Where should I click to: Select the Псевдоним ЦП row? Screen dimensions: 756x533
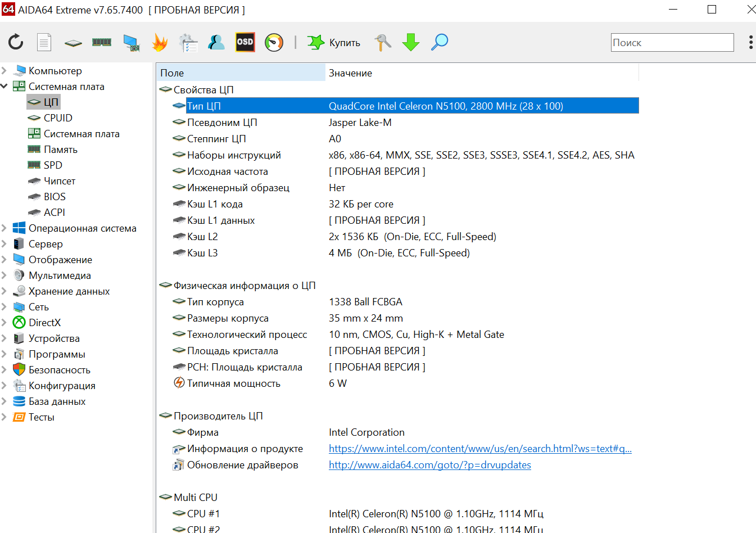(x=405, y=123)
